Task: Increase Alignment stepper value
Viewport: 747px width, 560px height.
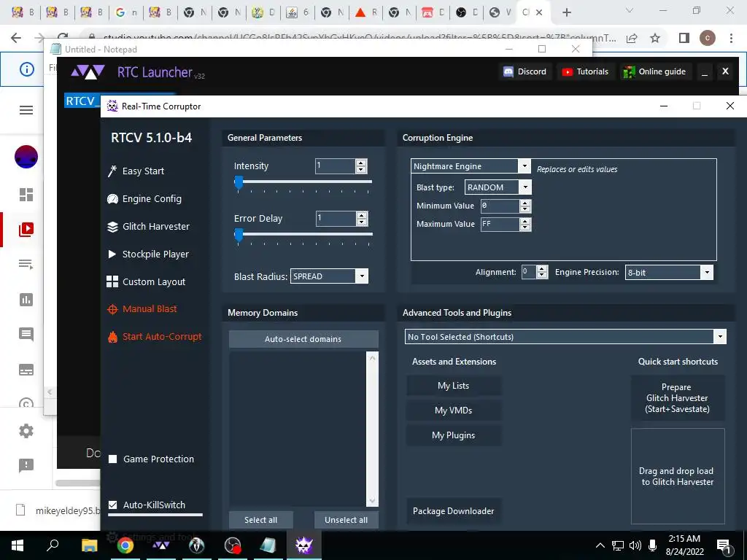Action: coord(542,268)
